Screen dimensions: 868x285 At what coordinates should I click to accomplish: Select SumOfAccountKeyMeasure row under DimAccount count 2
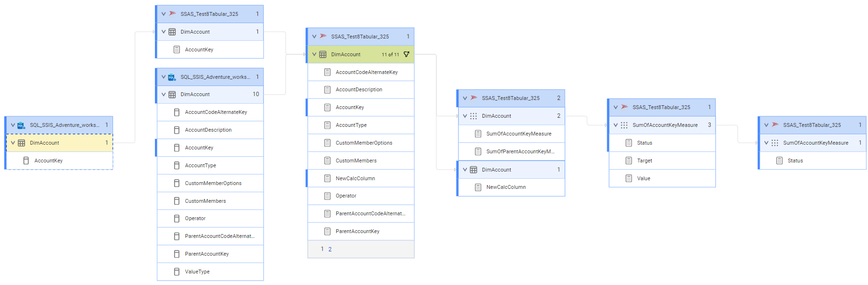point(511,134)
